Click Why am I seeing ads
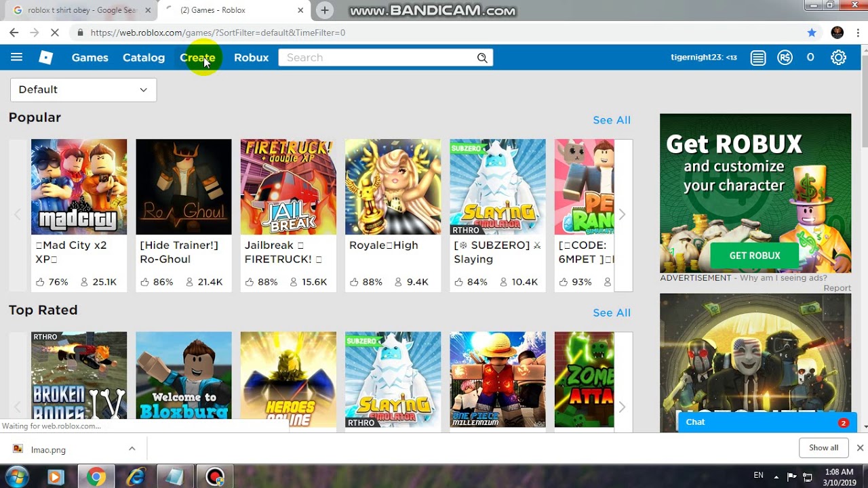 783,278
